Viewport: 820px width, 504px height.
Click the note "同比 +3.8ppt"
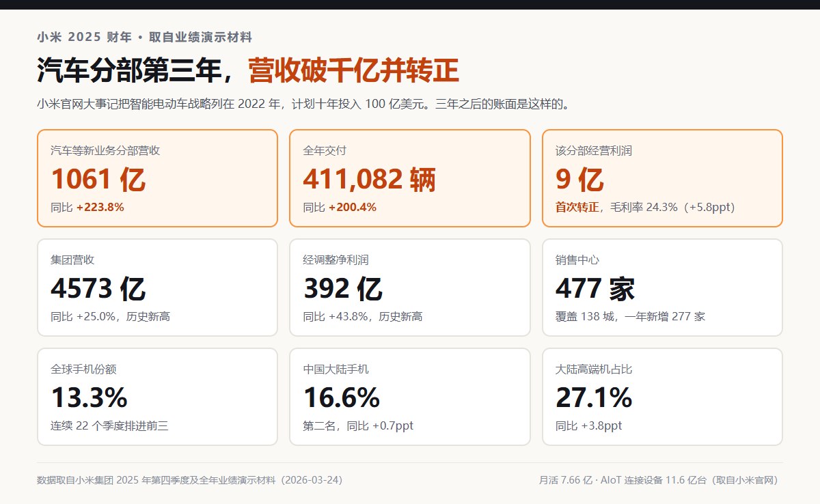click(x=588, y=425)
